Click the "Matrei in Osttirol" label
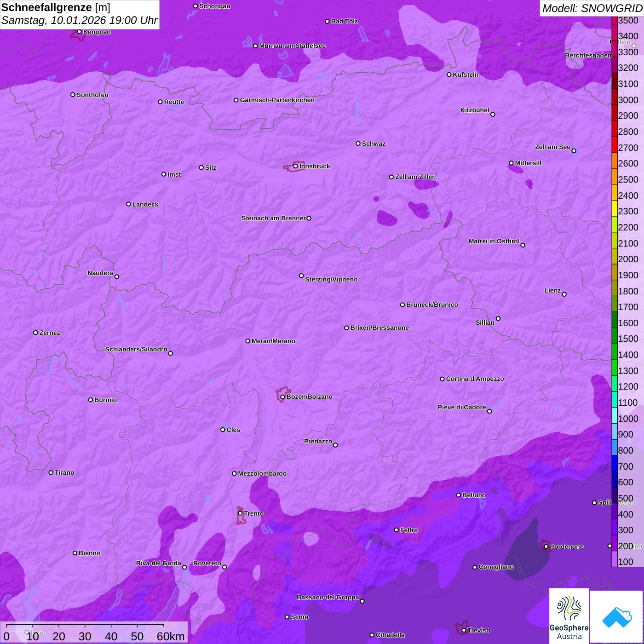Viewport: 644px width, 644px height. coord(494,241)
